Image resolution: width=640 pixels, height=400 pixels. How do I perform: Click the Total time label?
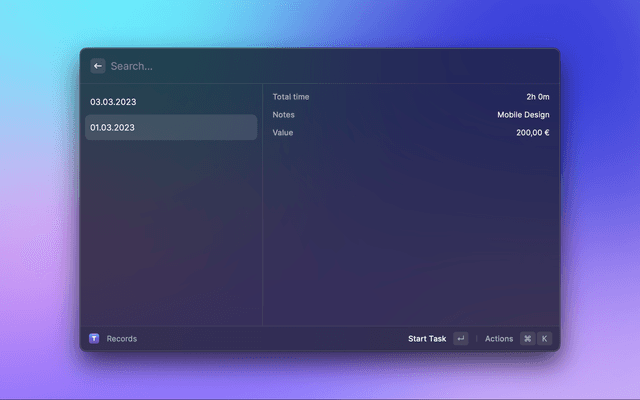tap(291, 97)
